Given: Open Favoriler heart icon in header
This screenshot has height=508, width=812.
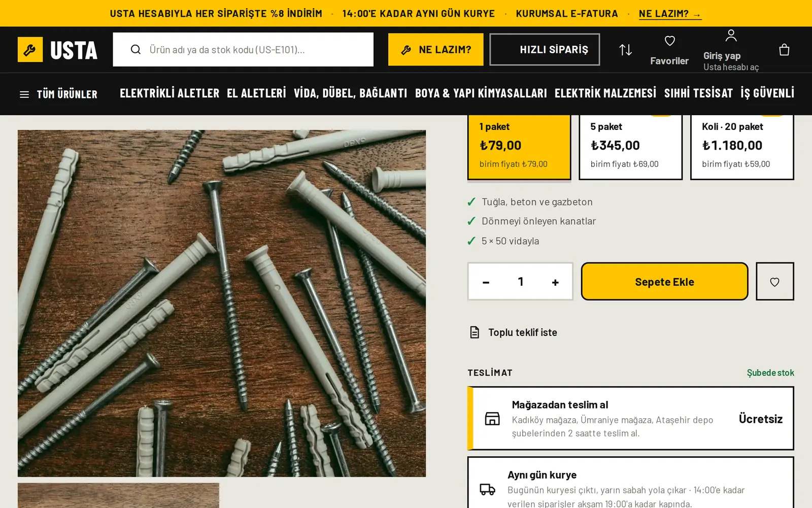Looking at the screenshot, I should (x=669, y=41).
